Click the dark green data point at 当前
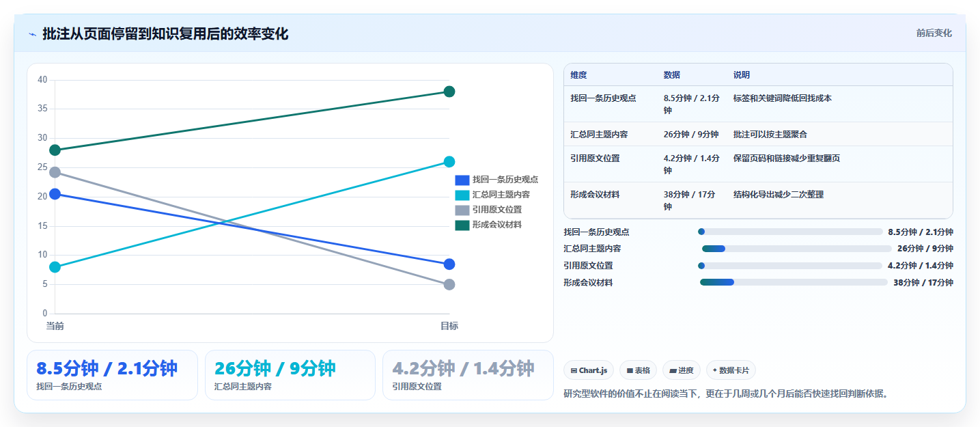 pyautogui.click(x=55, y=150)
